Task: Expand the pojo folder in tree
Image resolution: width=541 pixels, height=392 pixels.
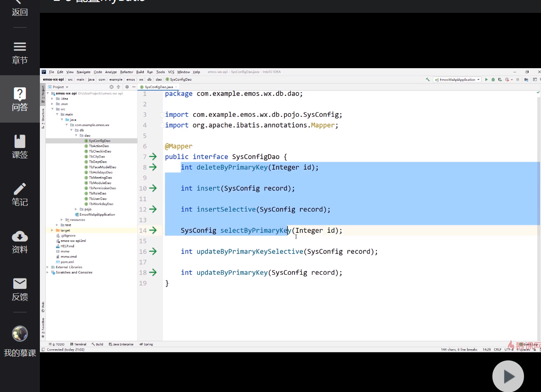Action: coord(76,209)
